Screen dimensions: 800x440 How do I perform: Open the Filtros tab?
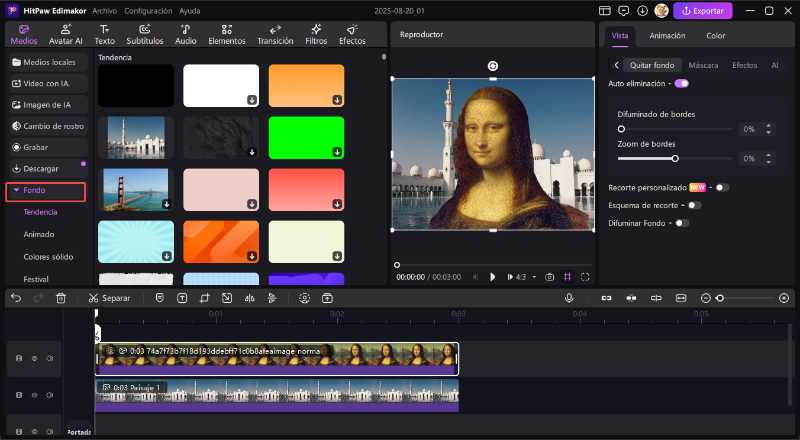[x=316, y=35]
